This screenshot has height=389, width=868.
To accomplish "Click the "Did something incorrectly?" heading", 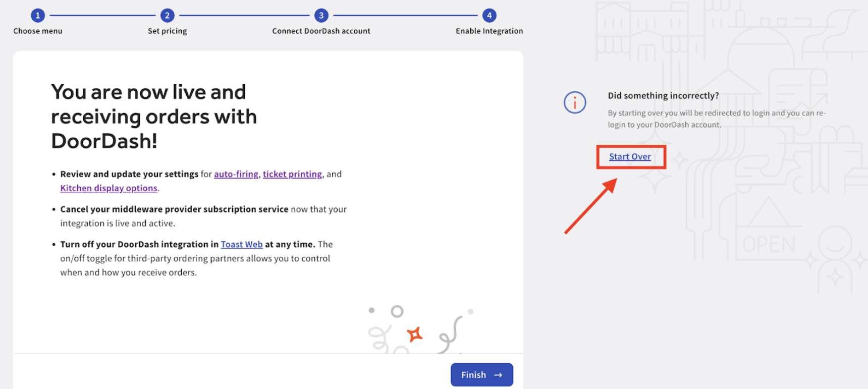I will (x=663, y=96).
